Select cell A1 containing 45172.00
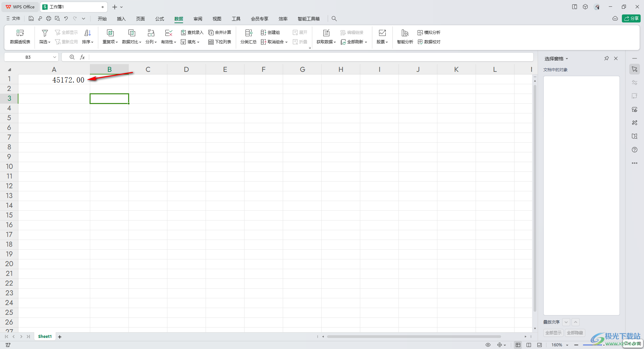Viewport: 644px width, 349px height. pos(54,80)
